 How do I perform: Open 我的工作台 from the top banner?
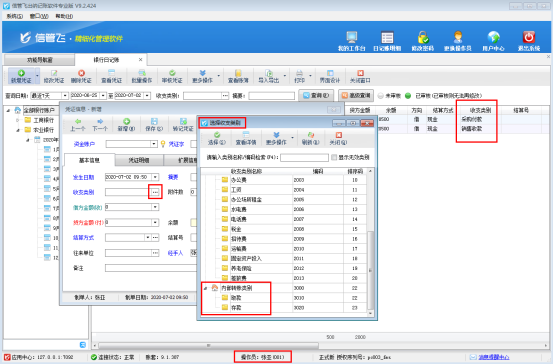[352, 37]
